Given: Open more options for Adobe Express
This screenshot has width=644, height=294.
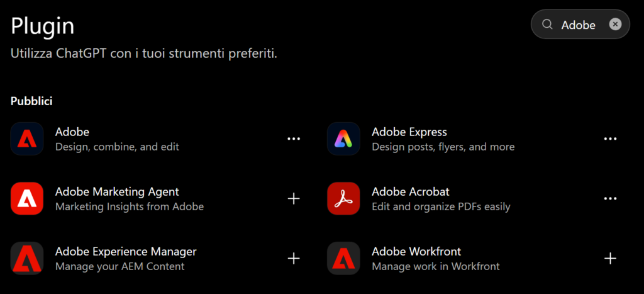Looking at the screenshot, I should [x=610, y=139].
